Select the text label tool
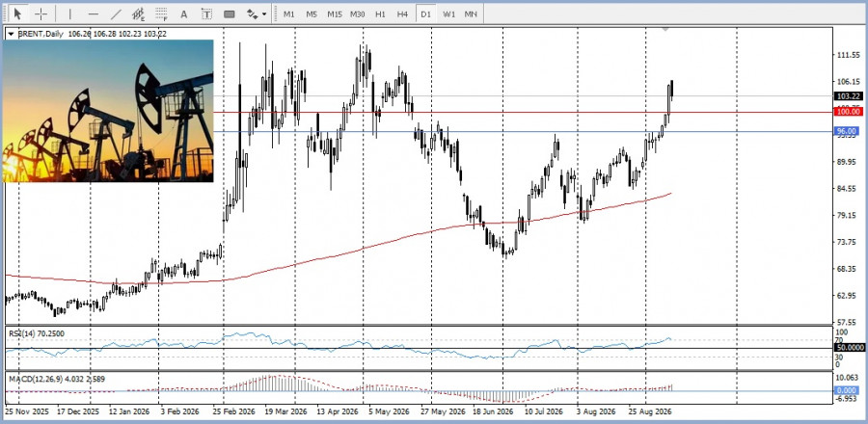Image resolution: width=868 pixels, height=424 pixels. point(206,13)
